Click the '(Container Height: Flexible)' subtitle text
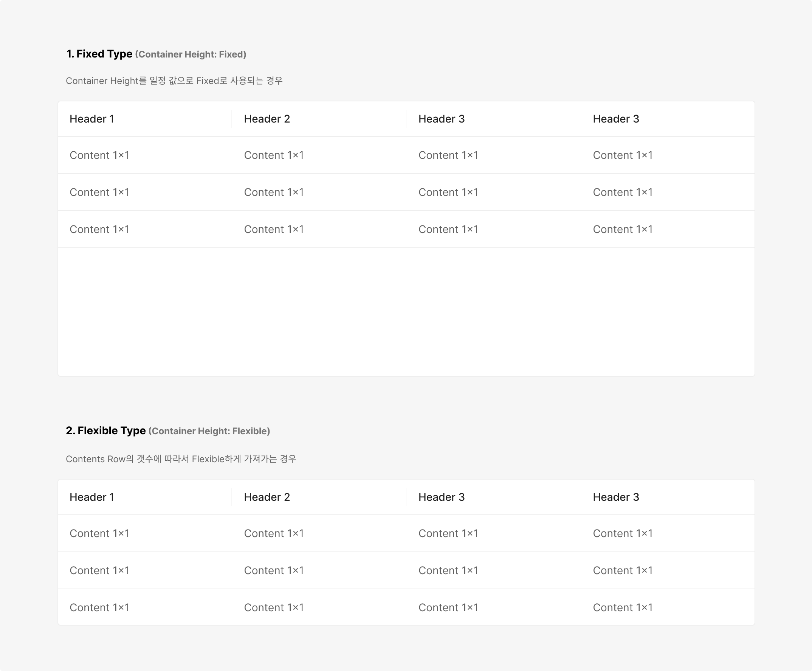This screenshot has height=671, width=812. [209, 431]
